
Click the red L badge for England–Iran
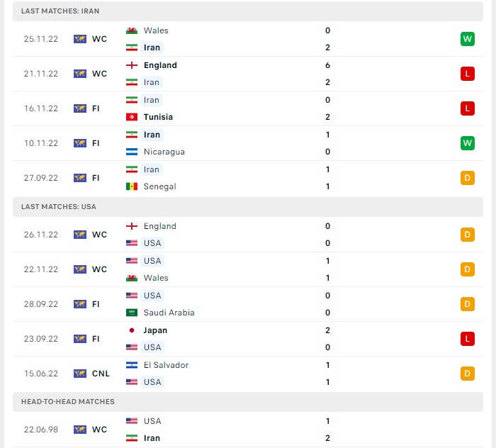(x=467, y=74)
